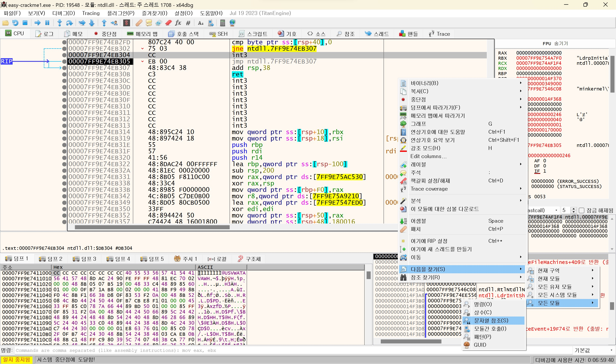Click the disassembly horizontal scrollbar
This screenshot has height=364, width=616.
[152, 227]
